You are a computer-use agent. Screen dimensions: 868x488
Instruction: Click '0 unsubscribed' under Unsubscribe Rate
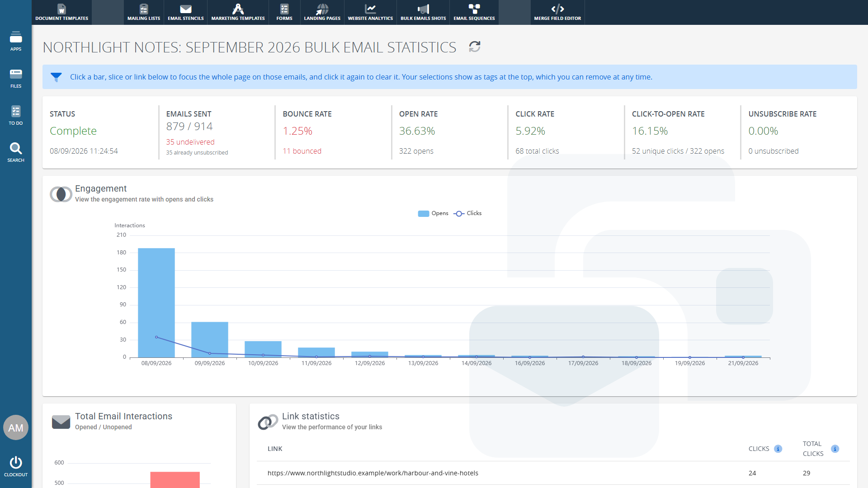coord(773,151)
